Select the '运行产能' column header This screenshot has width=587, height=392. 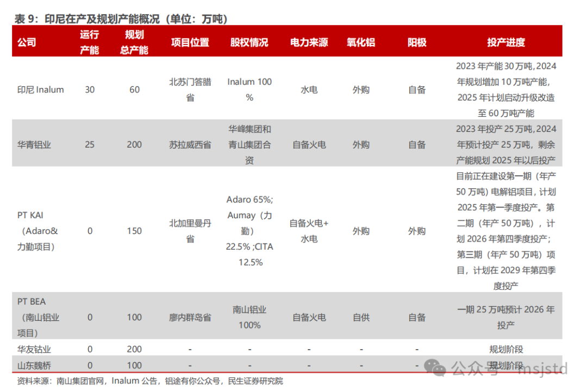click(x=90, y=42)
